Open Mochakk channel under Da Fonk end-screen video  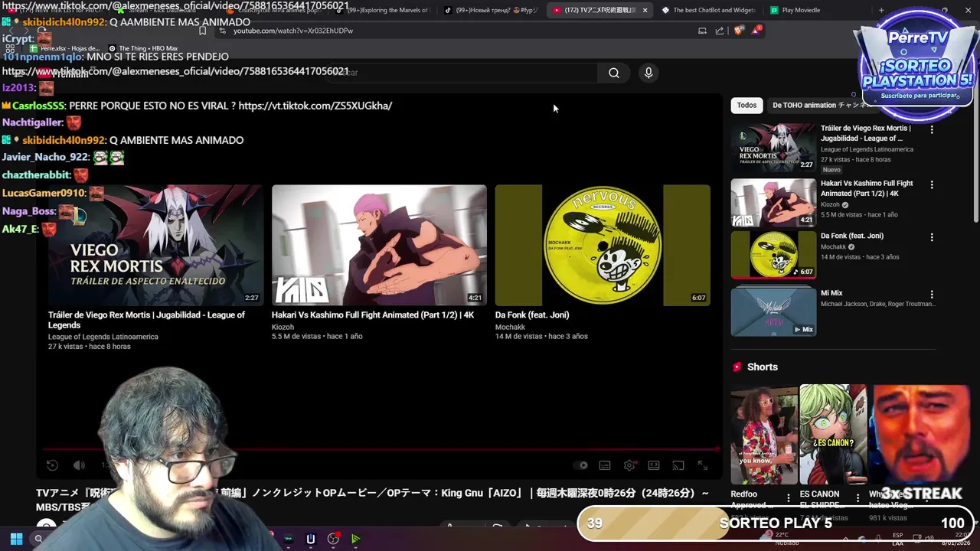point(510,327)
